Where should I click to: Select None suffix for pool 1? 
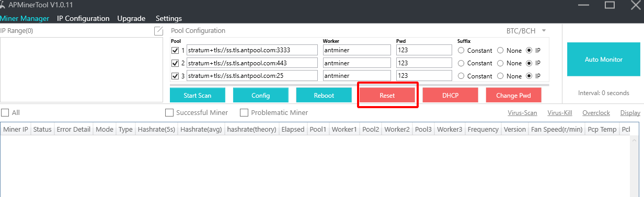[x=500, y=50]
